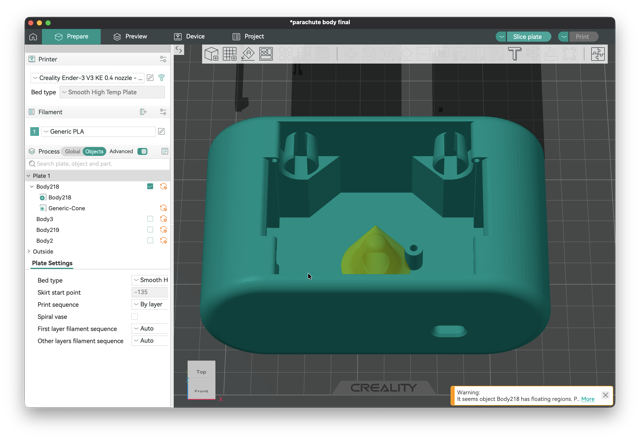The image size is (640, 440).
Task: Click the orange icon beside Generic-Cone
Action: click(163, 208)
